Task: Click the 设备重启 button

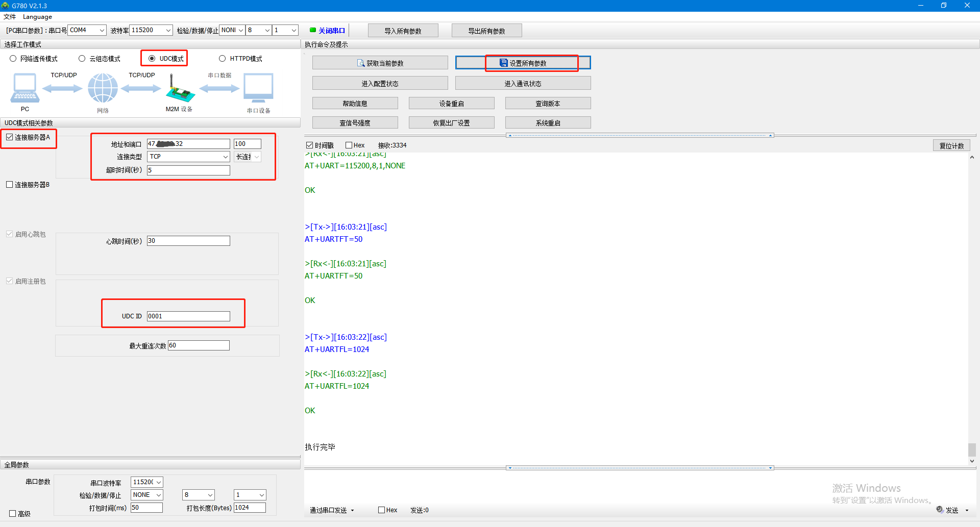Action: point(451,104)
